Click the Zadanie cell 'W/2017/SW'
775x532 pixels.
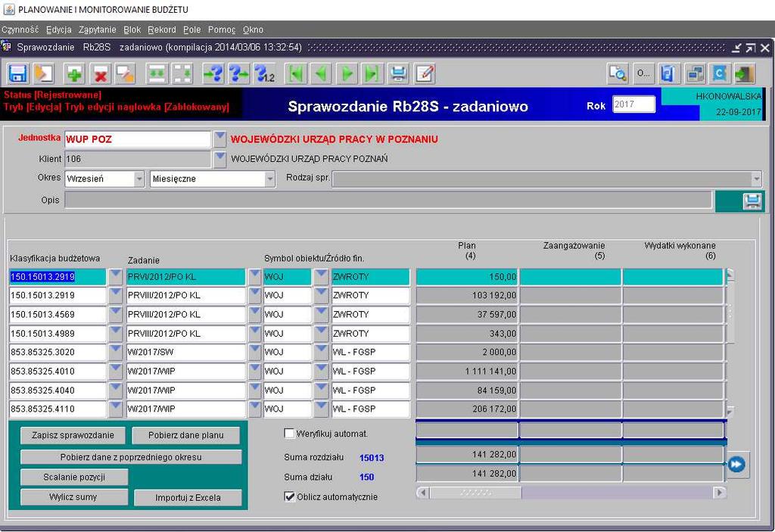click(x=186, y=352)
